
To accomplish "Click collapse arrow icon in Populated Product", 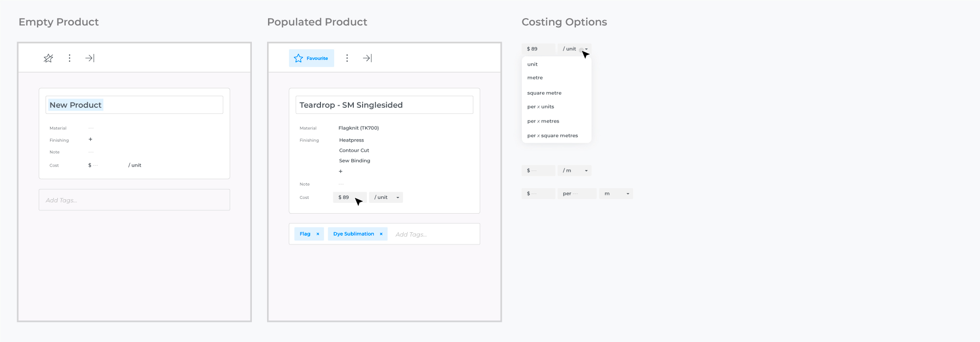I will (x=367, y=58).
